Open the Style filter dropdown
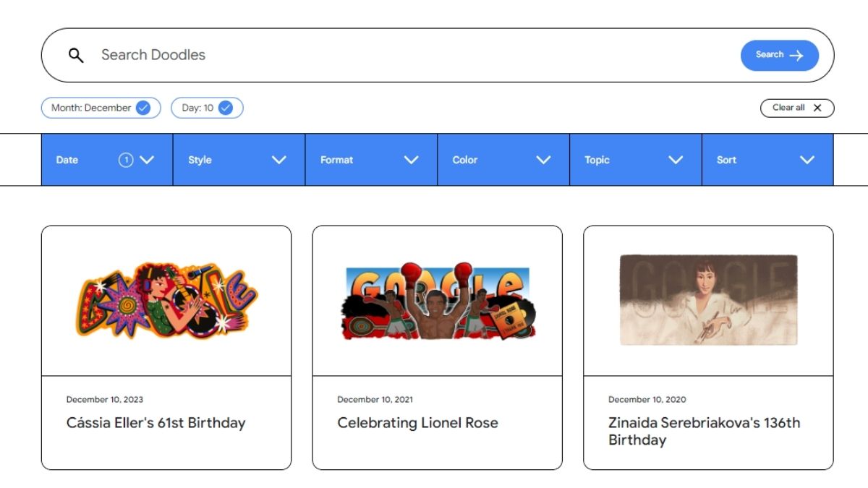Screen dimensions: 868x488 [239, 160]
